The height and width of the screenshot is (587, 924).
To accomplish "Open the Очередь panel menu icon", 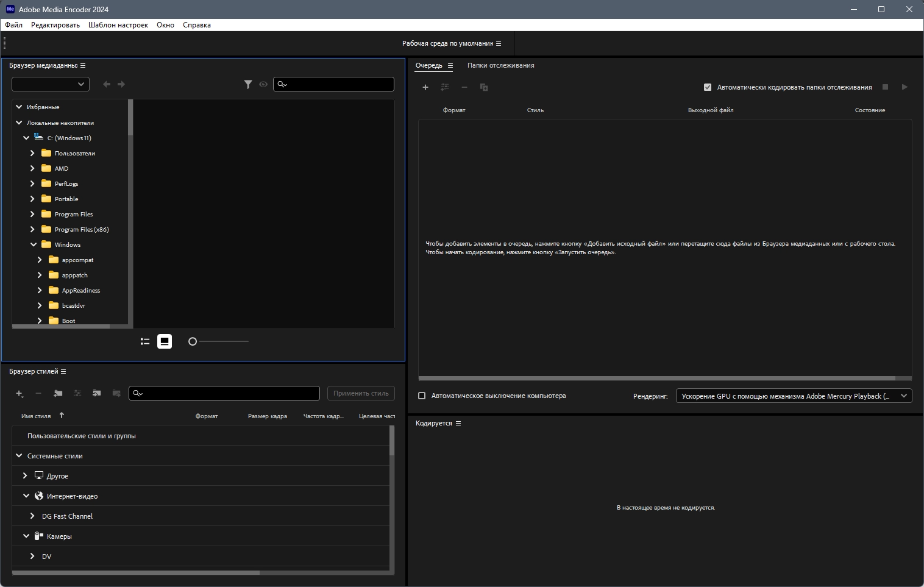I will point(450,65).
